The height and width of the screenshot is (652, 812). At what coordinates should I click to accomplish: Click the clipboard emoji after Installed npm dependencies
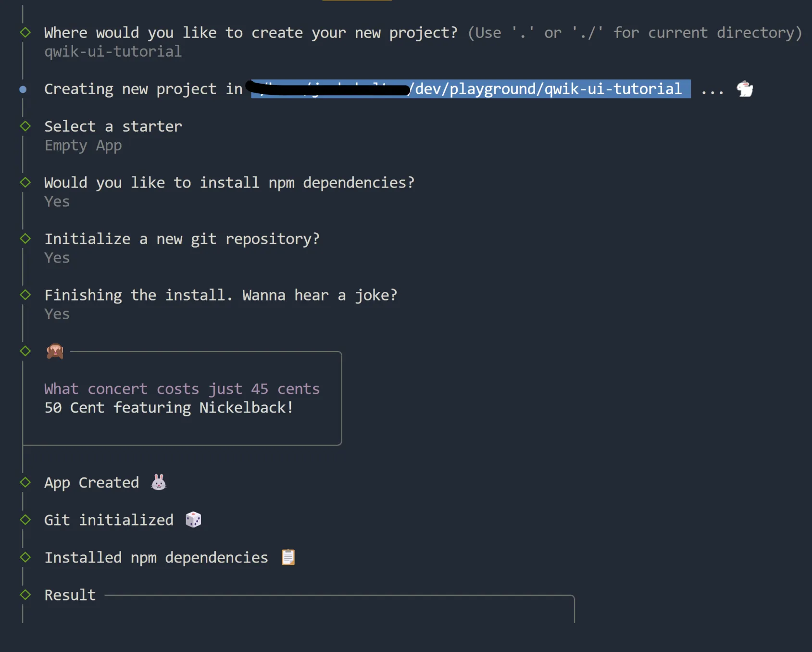288,557
